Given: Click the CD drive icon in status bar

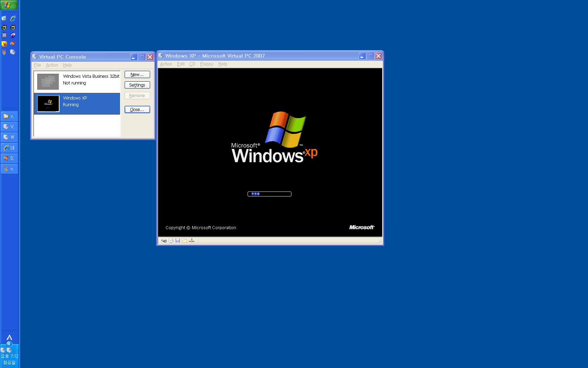Looking at the screenshot, I should pyautogui.click(x=171, y=240).
